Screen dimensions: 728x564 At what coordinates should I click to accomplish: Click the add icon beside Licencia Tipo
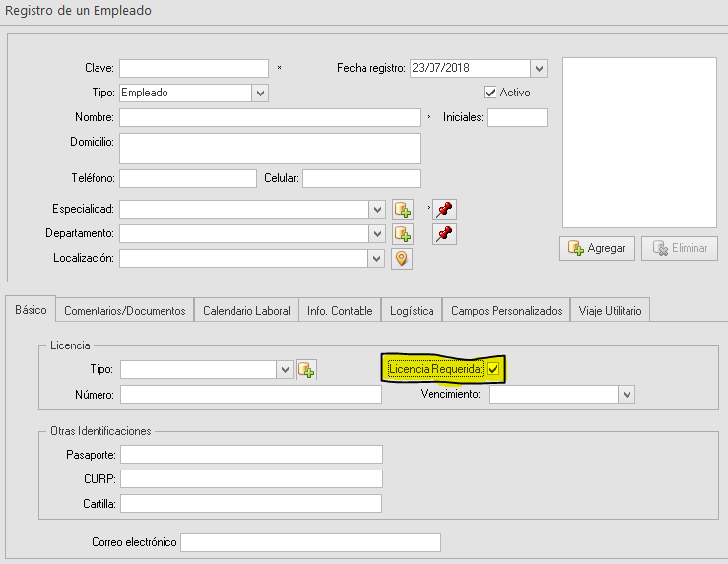[x=306, y=370]
